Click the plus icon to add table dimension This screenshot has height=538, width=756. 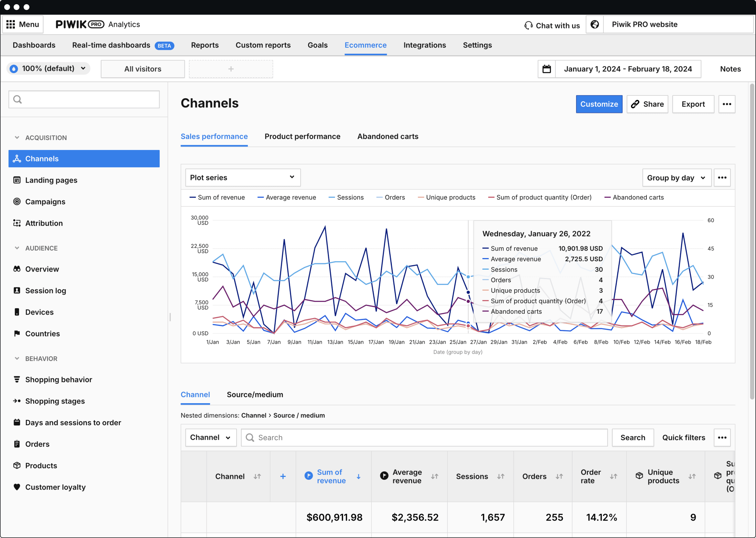click(283, 477)
